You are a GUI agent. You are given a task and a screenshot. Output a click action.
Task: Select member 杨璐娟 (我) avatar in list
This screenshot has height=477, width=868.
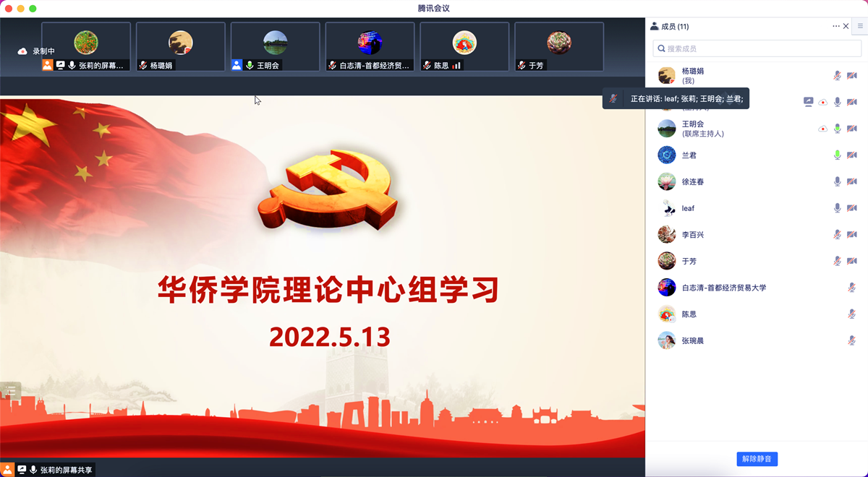coord(667,76)
